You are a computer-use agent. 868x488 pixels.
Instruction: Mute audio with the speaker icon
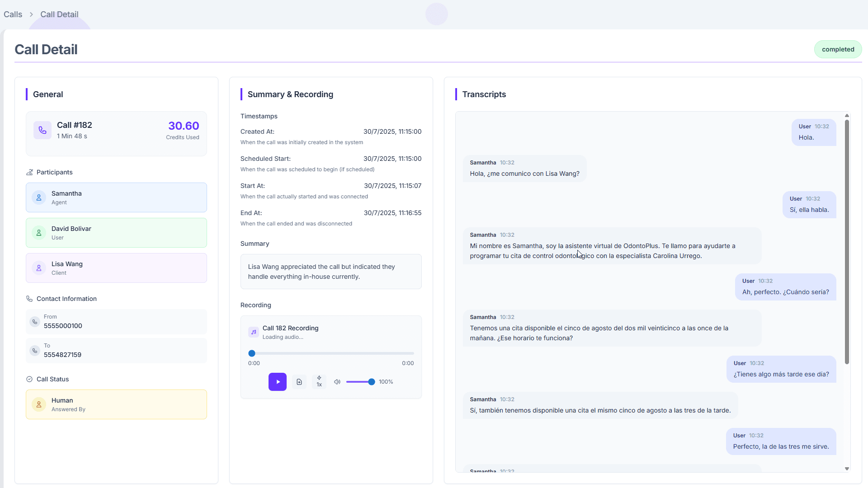point(337,382)
